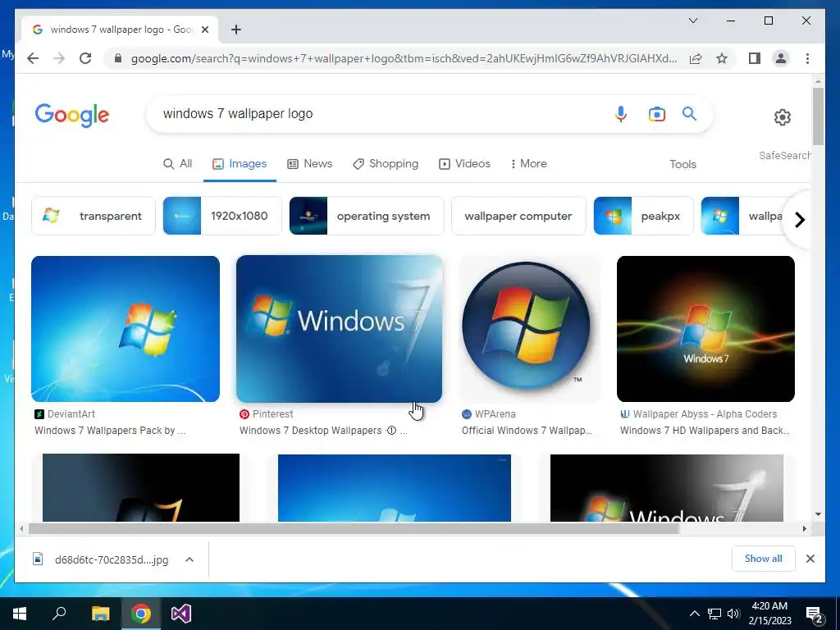
Task: Filter by operating system chip
Action: coord(367,216)
